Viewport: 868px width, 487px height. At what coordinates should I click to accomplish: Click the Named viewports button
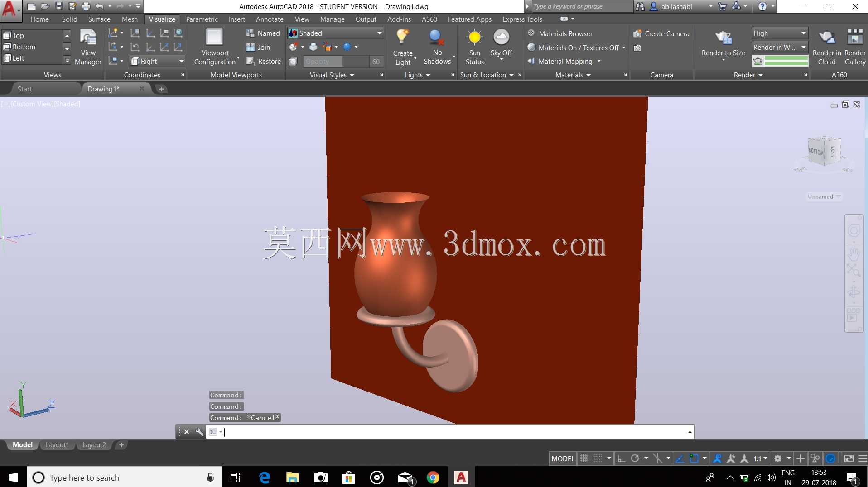tap(263, 33)
